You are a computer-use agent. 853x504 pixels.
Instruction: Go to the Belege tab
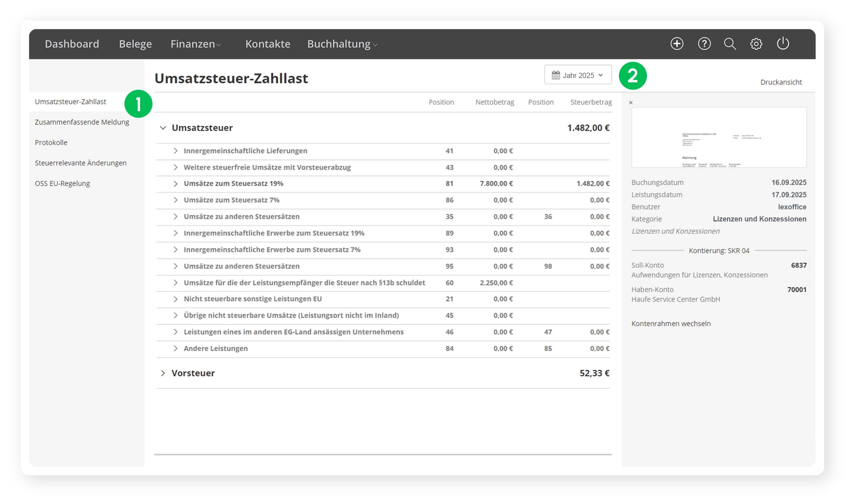pyautogui.click(x=135, y=44)
